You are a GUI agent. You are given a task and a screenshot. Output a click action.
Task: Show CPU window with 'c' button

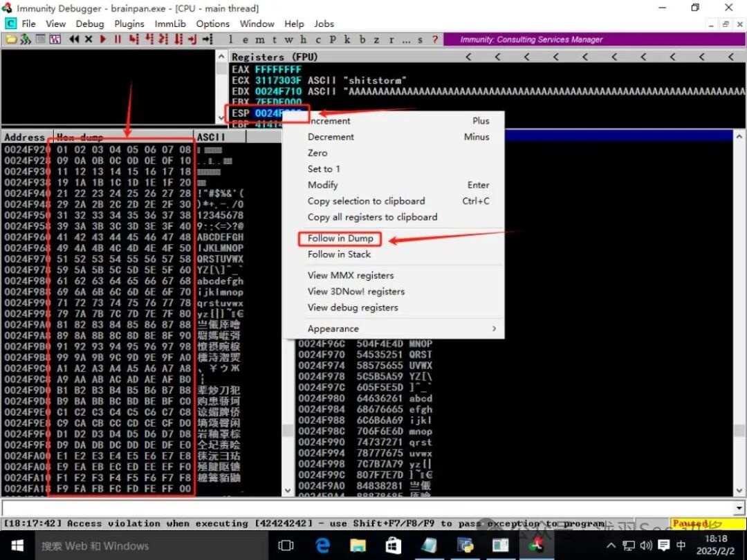coord(318,39)
